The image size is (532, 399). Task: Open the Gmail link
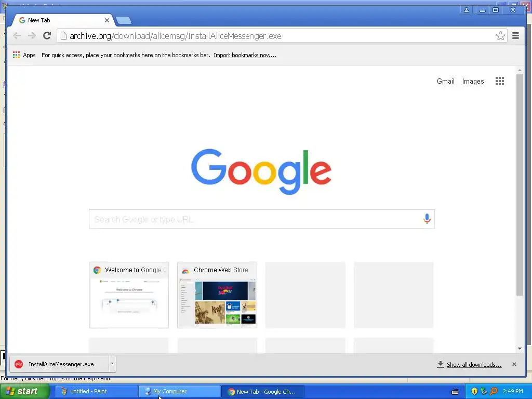coord(445,81)
